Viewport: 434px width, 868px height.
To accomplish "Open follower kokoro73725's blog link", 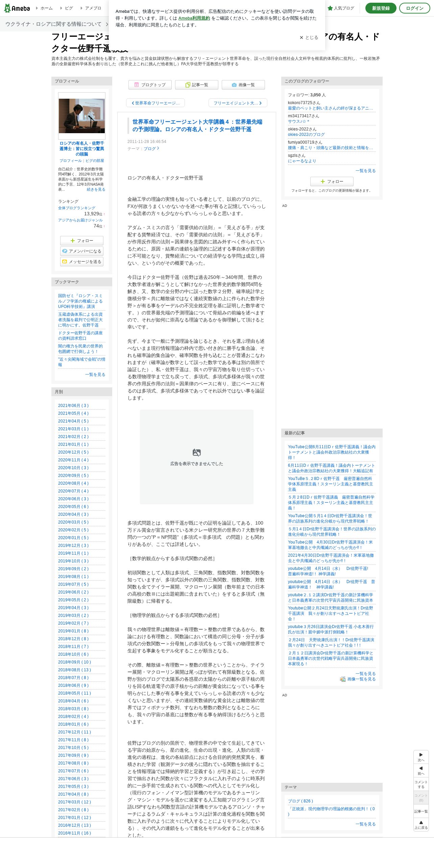I will [x=331, y=108].
